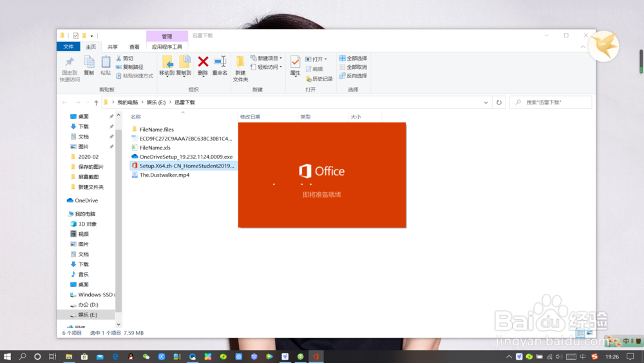Open Task View on taskbar
The height and width of the screenshot is (363, 644).
coord(53,357)
